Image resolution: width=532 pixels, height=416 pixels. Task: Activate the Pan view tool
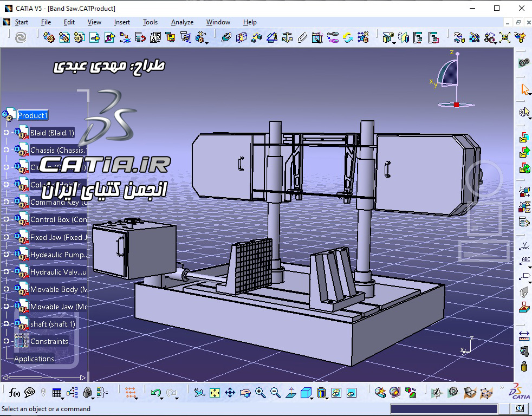click(x=230, y=393)
